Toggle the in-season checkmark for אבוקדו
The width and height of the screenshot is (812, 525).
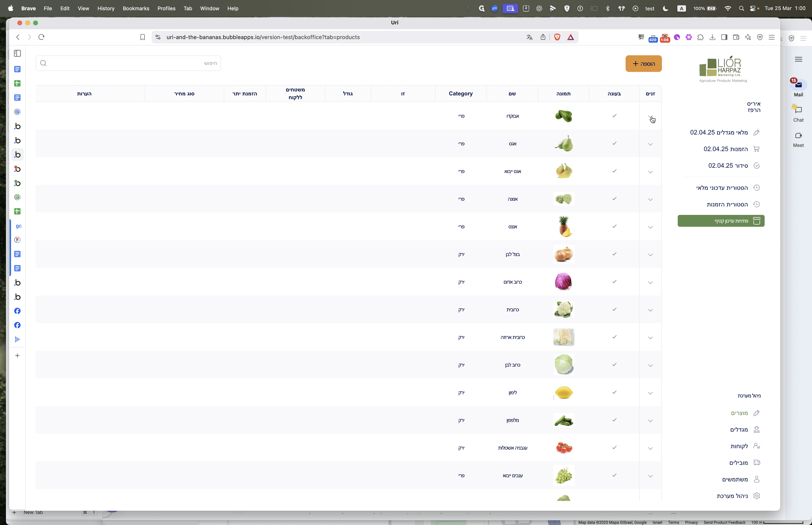point(614,115)
